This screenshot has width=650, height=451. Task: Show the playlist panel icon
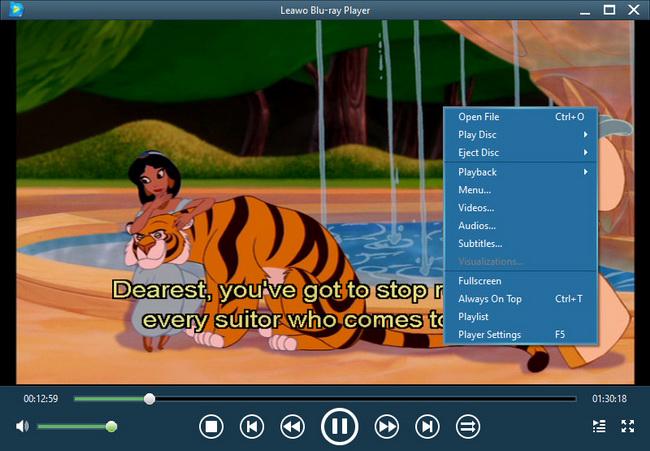click(599, 426)
